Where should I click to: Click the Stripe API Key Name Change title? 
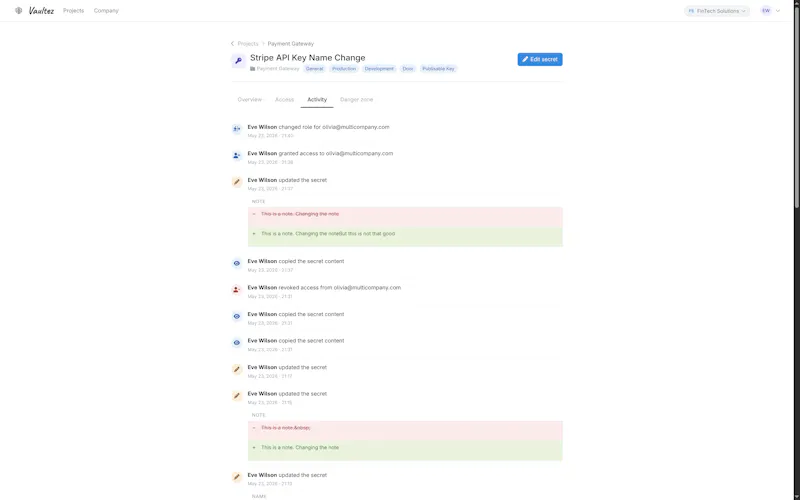pos(308,58)
